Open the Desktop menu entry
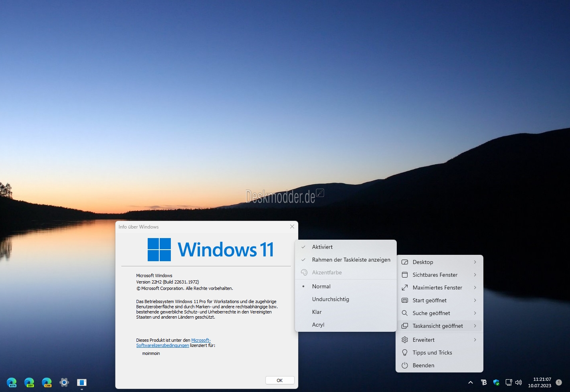Viewport: 570px width, 392px height. tap(439, 262)
